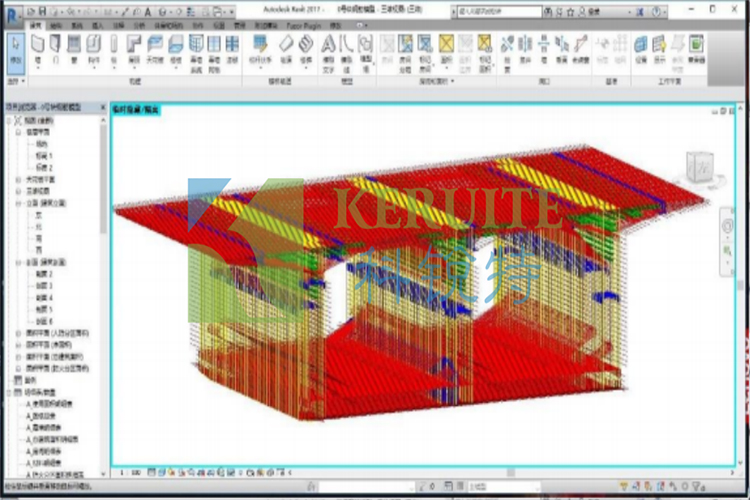This screenshot has height=500, width=750.
Task: Select the Door tool
Action: [55, 50]
